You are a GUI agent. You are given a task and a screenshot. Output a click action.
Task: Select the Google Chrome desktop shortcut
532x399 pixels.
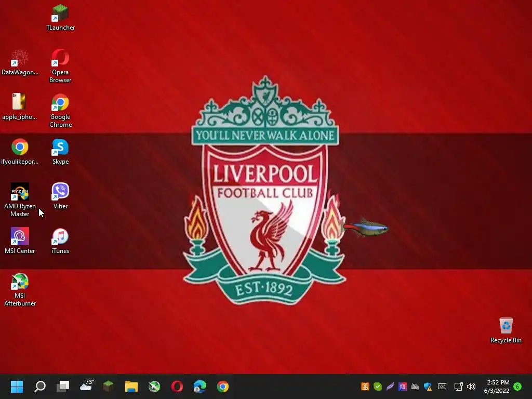pos(60,111)
